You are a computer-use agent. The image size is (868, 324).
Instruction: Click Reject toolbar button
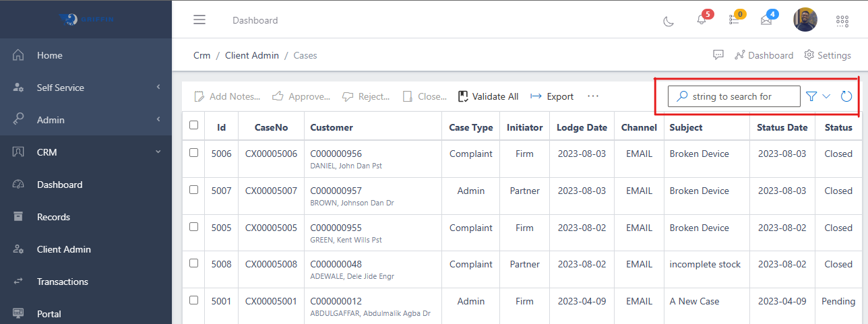coord(366,96)
